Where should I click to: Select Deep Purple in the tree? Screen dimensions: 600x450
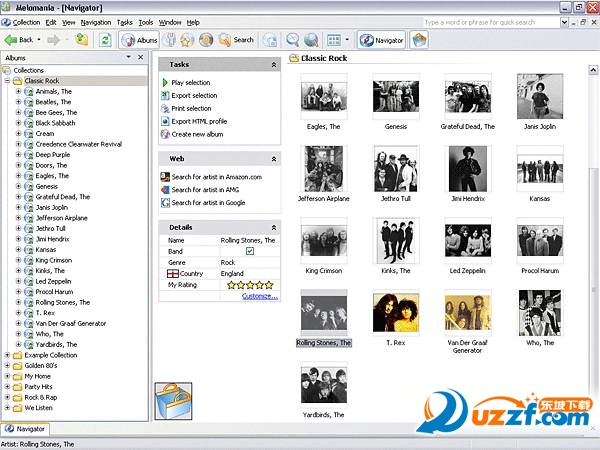pos(52,155)
